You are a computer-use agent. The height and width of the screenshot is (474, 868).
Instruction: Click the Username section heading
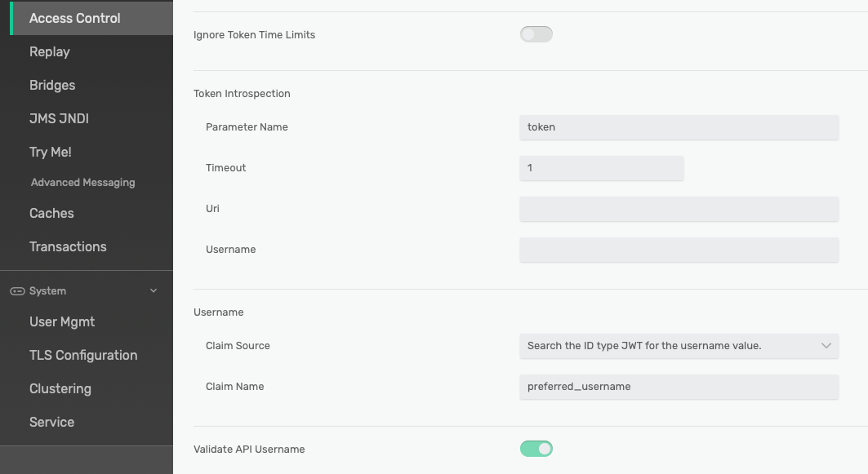219,312
